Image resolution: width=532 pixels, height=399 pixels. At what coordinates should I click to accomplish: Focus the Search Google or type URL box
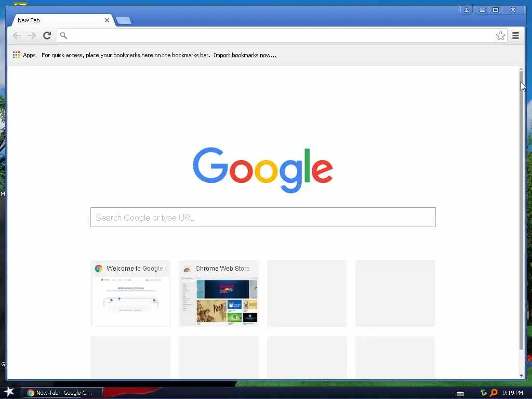point(263,217)
